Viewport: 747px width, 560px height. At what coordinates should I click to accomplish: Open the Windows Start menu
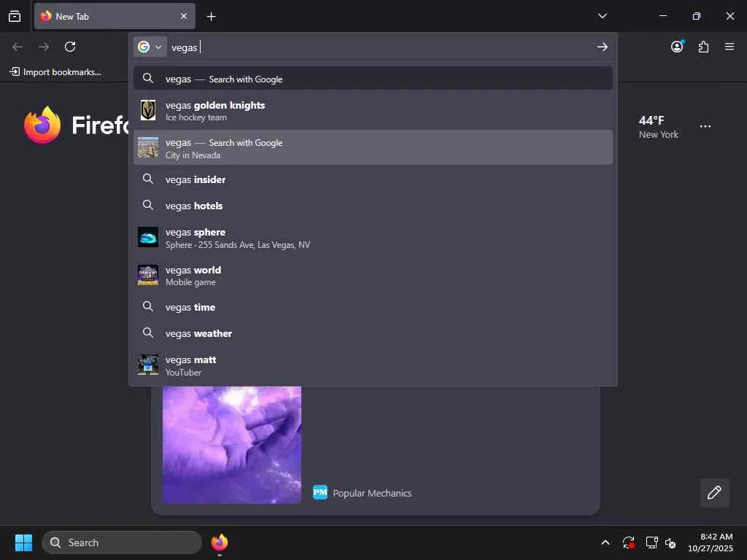pyautogui.click(x=23, y=542)
